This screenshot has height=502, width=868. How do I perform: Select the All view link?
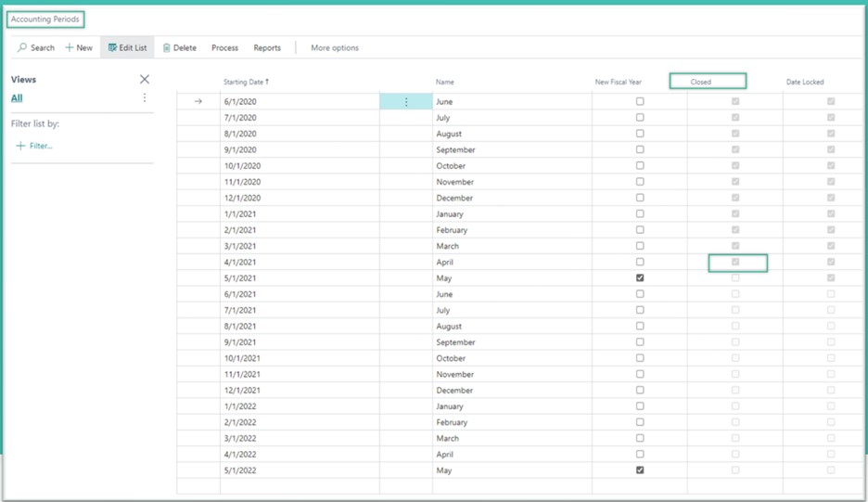pos(17,98)
